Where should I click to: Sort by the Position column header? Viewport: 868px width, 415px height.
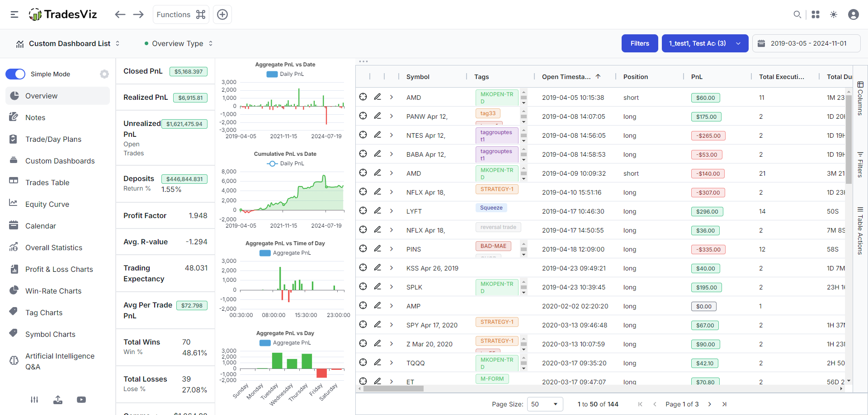pyautogui.click(x=636, y=77)
